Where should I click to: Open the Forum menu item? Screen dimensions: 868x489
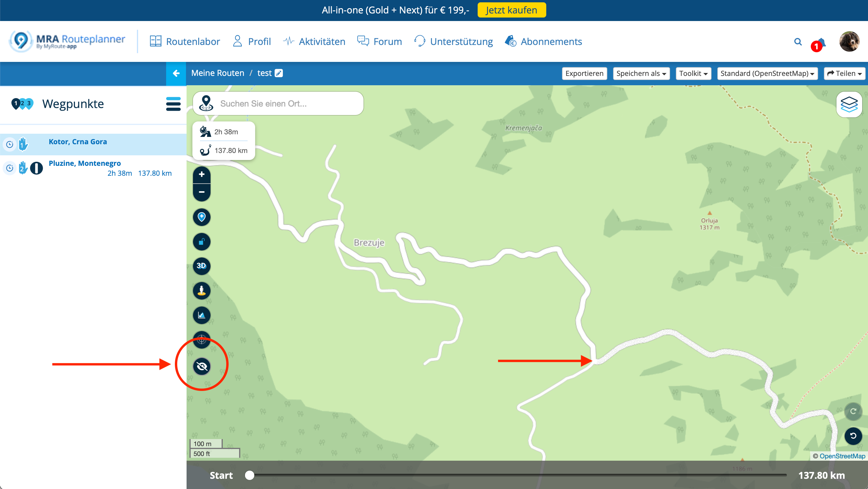click(380, 41)
